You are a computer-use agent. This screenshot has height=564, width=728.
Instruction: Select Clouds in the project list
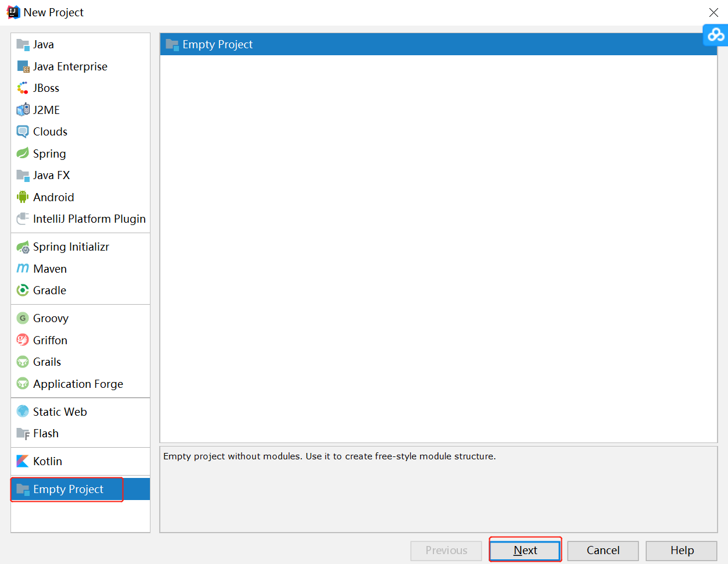pyautogui.click(x=80, y=131)
